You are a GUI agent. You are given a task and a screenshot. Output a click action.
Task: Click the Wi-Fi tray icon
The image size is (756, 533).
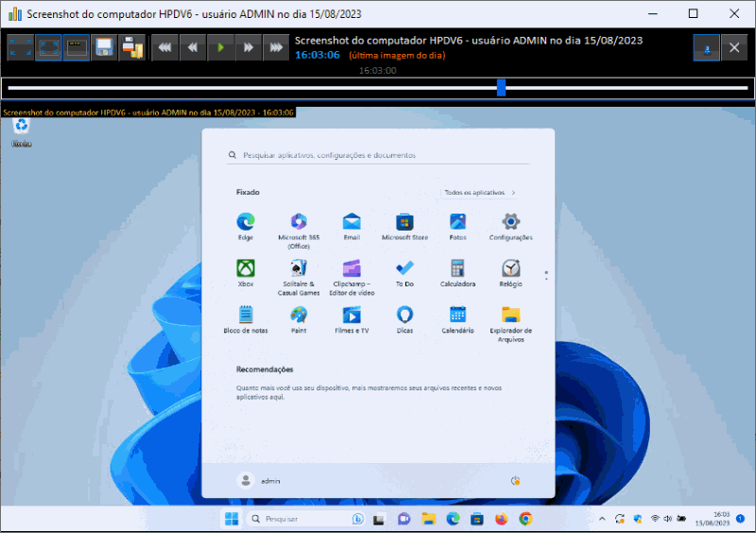655,519
